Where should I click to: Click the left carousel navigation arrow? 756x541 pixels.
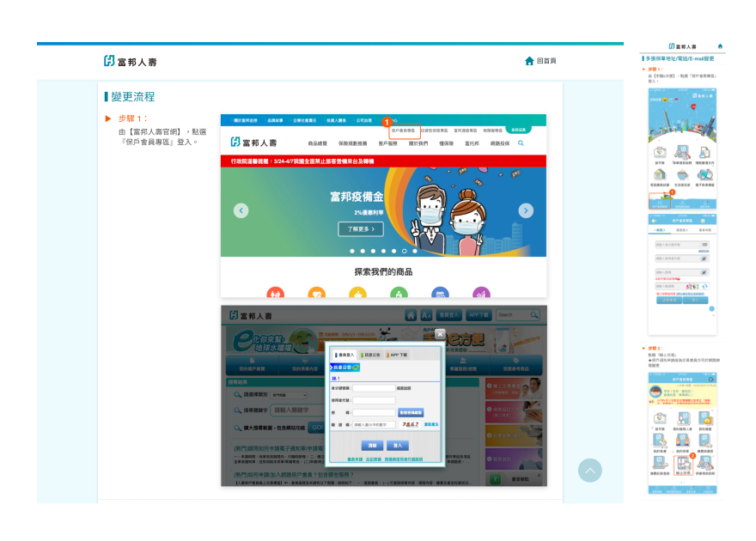coord(241,210)
